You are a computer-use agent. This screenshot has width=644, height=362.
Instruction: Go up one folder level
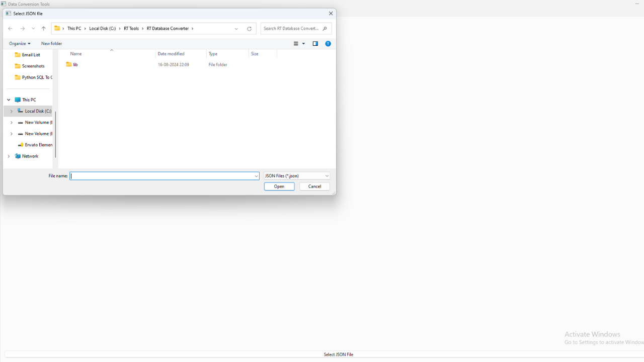pyautogui.click(x=43, y=29)
